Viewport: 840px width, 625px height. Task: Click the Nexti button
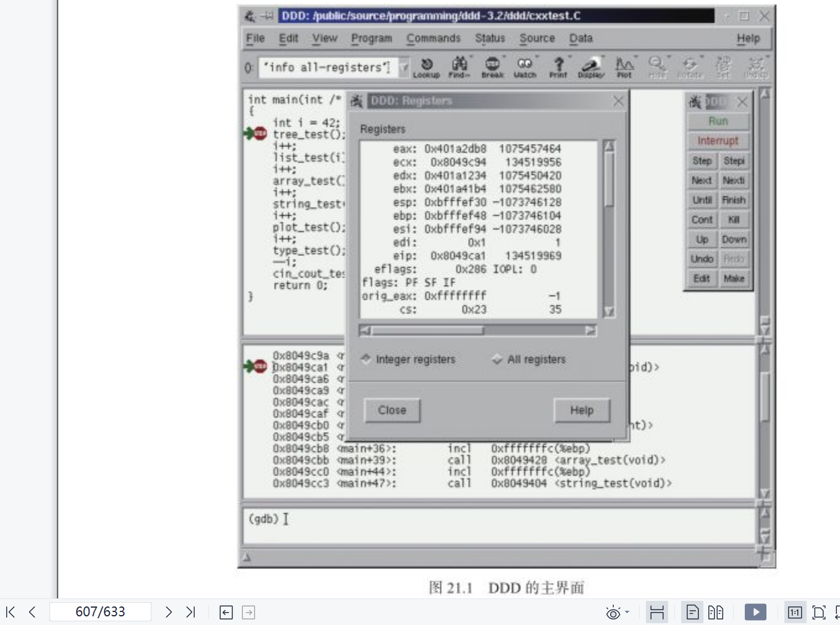[734, 181]
